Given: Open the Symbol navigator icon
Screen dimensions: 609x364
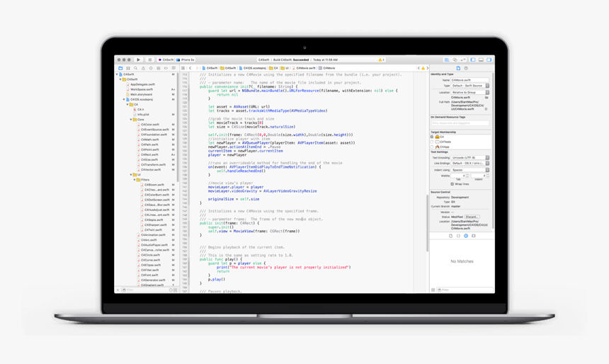Looking at the screenshot, I should 128,68.
